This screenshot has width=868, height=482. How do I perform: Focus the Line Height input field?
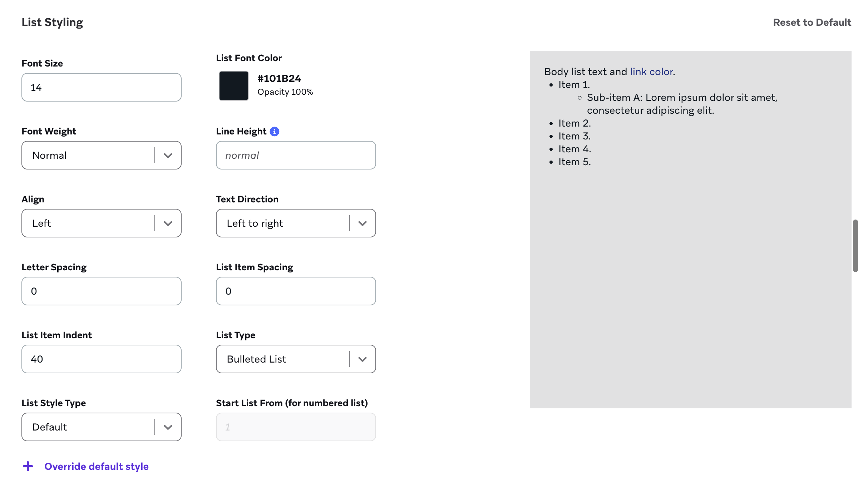coord(296,155)
